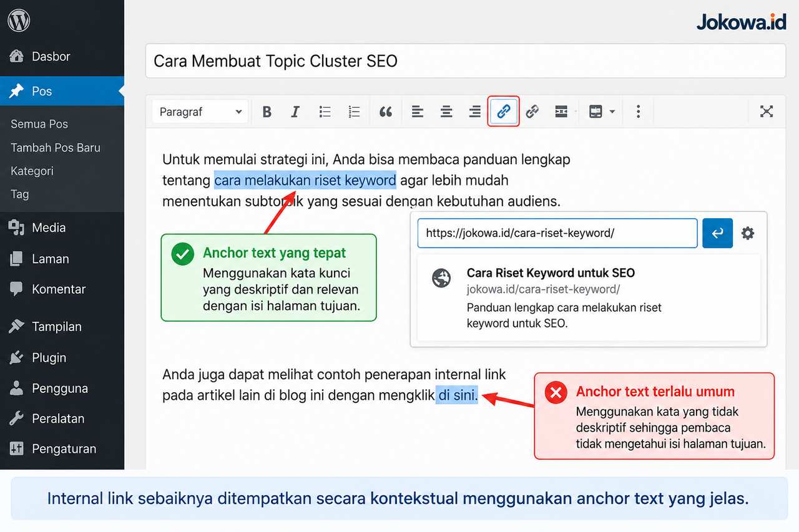Apply the link with blue arrow button
The image size is (799, 532).
pos(717,233)
